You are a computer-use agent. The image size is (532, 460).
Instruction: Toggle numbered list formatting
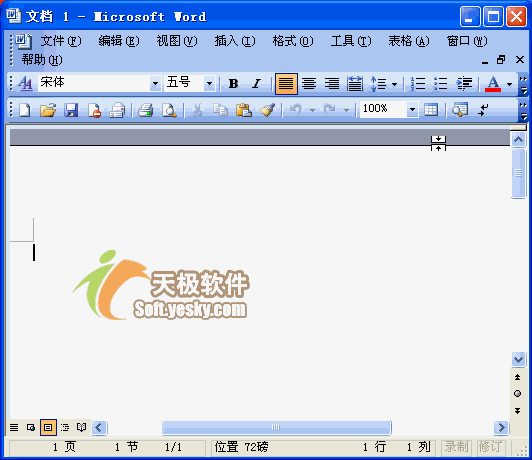tap(418, 83)
